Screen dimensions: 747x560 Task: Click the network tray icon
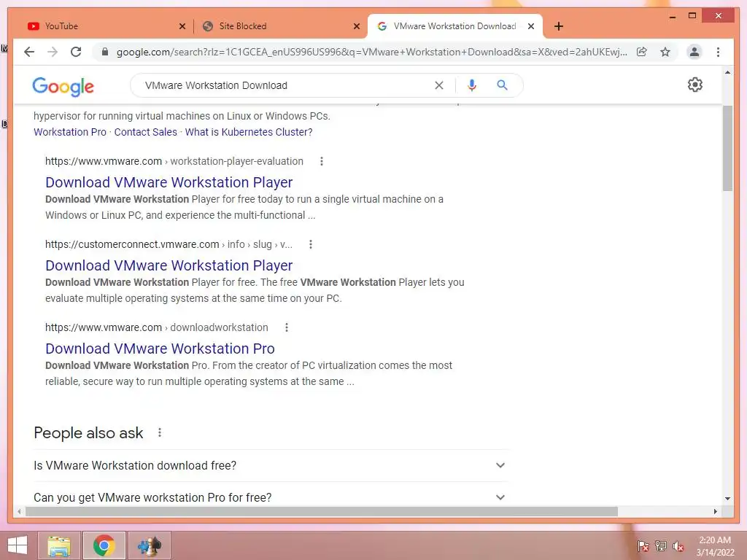pyautogui.click(x=661, y=545)
